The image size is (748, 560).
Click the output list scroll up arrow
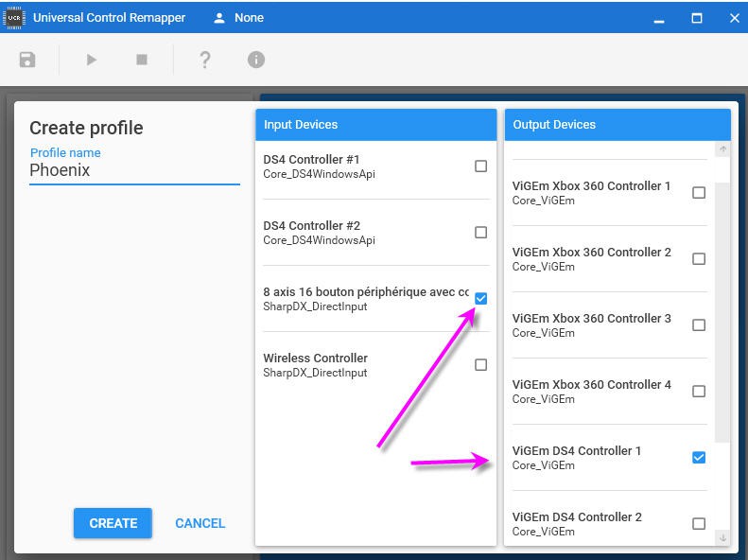[x=723, y=149]
